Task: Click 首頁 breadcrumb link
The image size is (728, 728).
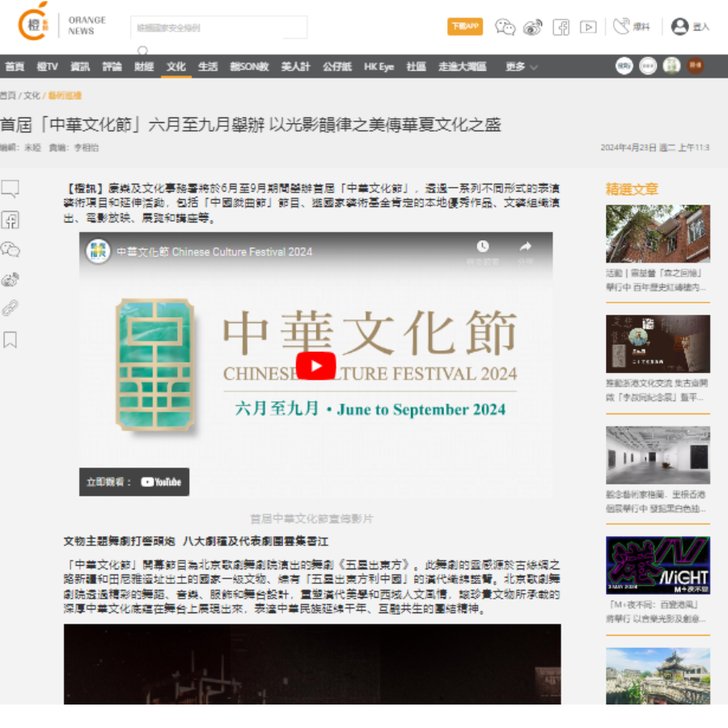Action: pyautogui.click(x=8, y=95)
